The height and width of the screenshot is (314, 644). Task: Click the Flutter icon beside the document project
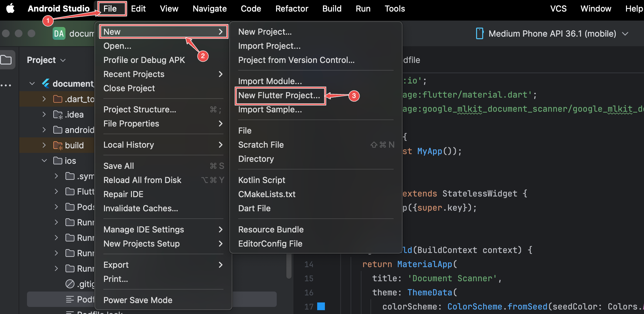(x=46, y=84)
